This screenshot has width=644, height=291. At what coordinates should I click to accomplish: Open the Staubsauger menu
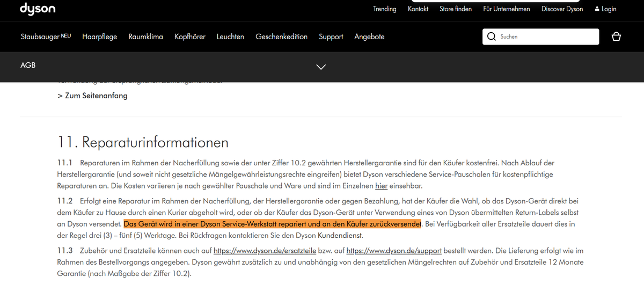click(46, 37)
